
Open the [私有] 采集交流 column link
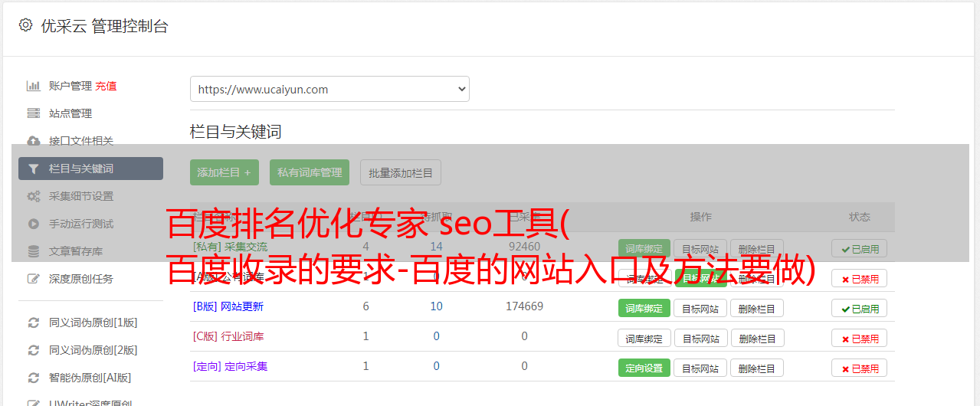tap(231, 247)
